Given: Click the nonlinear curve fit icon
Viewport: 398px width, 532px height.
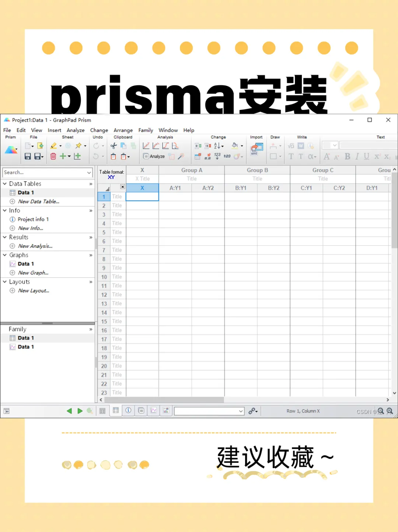Looking at the screenshot, I should [x=156, y=146].
